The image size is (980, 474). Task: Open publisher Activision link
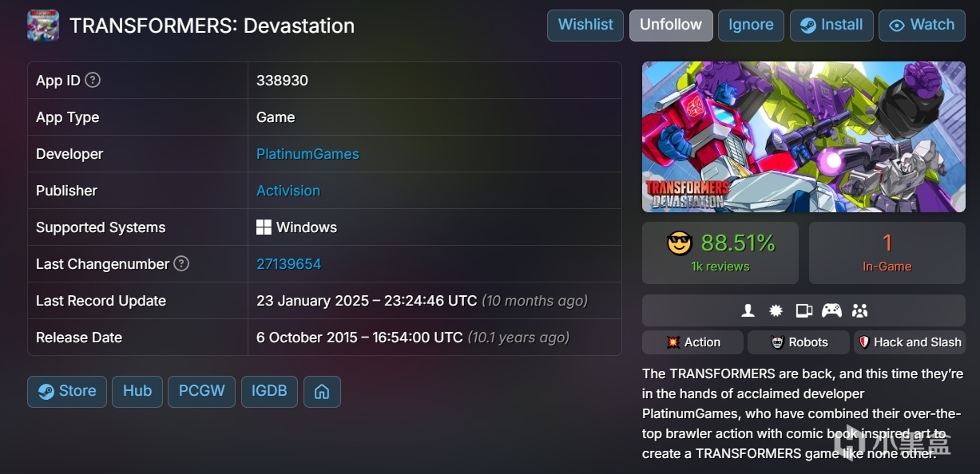tap(288, 191)
